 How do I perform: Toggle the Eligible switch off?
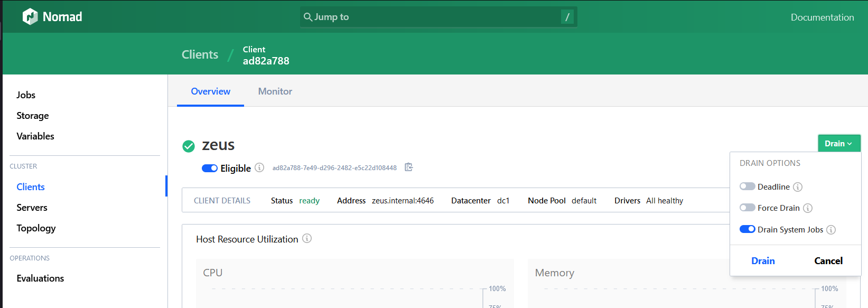(210, 168)
